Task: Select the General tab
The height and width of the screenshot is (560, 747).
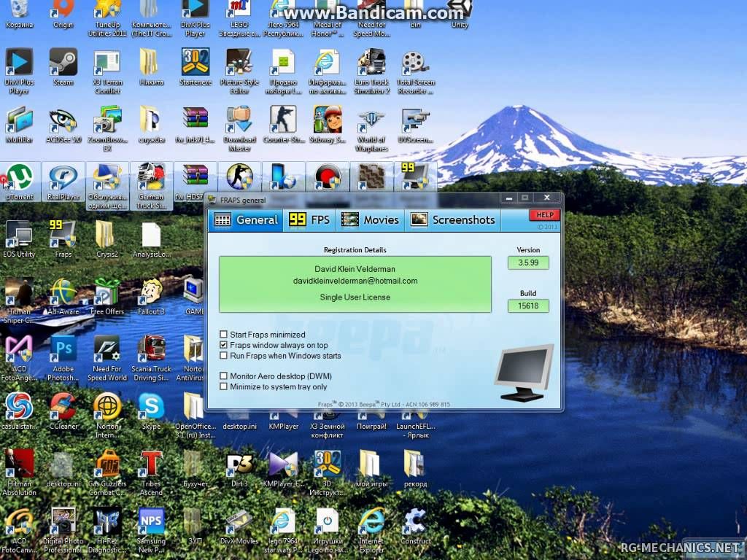Action: (246, 219)
